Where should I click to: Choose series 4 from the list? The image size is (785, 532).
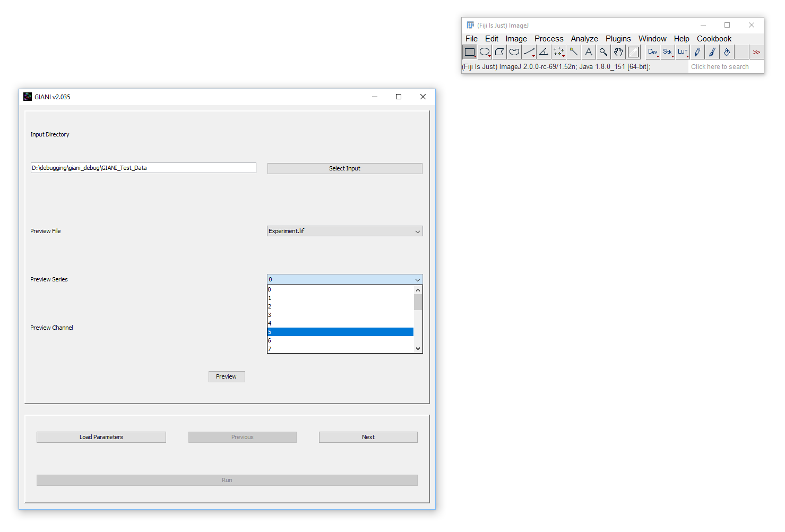[x=340, y=323]
